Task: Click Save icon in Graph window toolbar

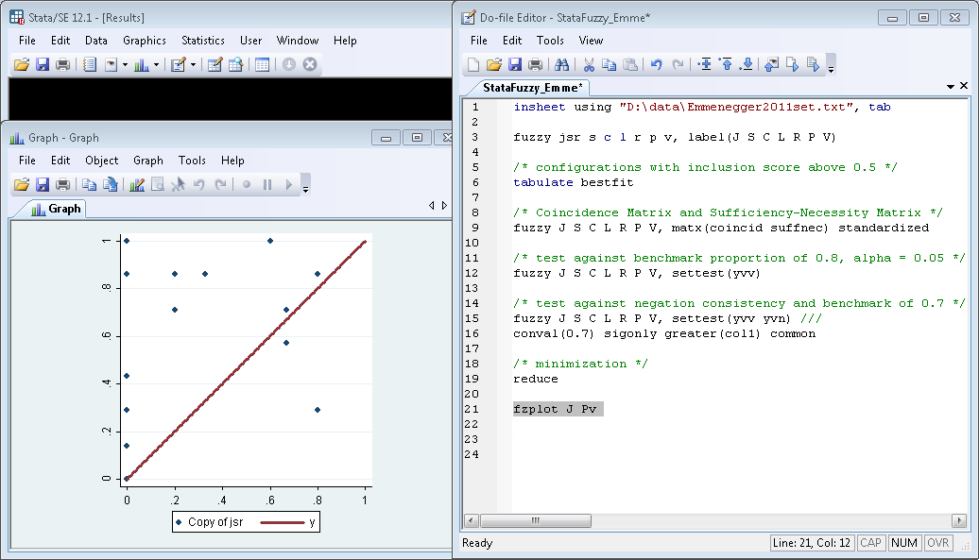Action: tap(42, 184)
